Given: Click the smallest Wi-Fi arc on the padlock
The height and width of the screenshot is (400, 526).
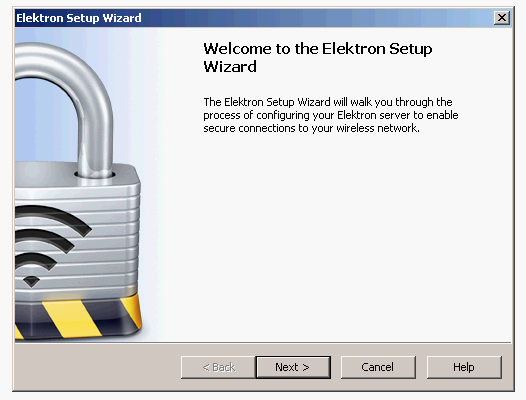Looking at the screenshot, I should coord(37,261).
